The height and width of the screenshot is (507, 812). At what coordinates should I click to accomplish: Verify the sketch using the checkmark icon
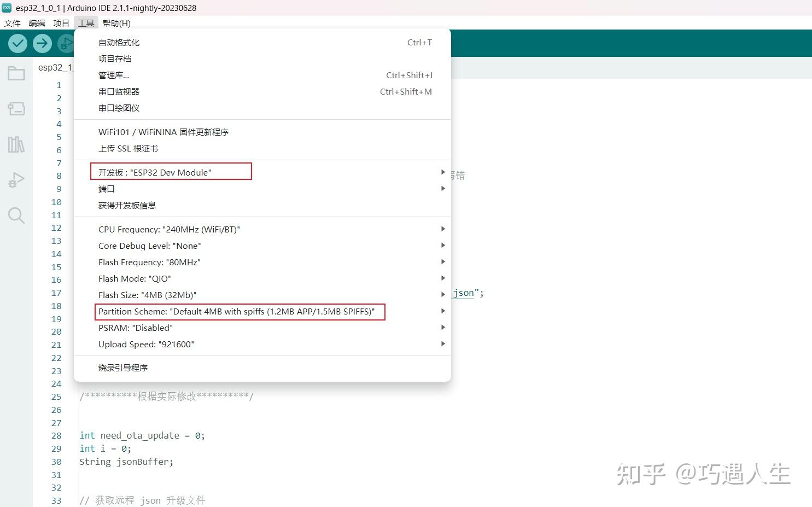click(x=17, y=43)
